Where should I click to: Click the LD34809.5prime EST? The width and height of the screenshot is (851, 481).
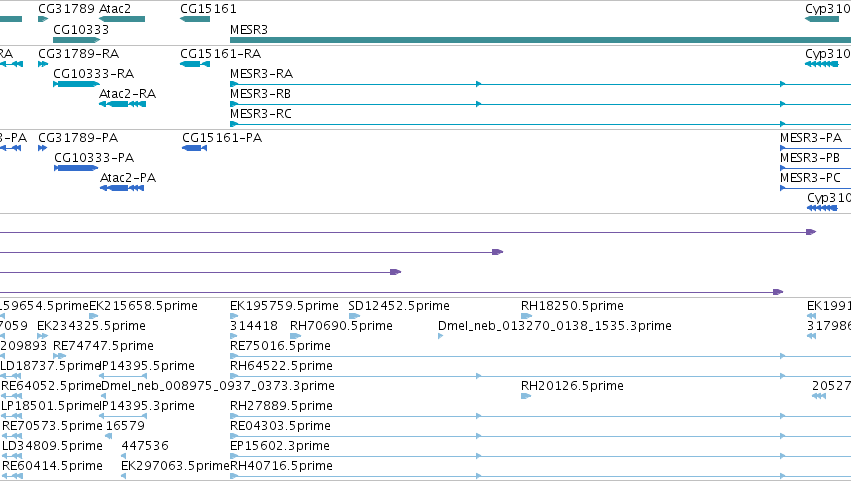[11, 457]
